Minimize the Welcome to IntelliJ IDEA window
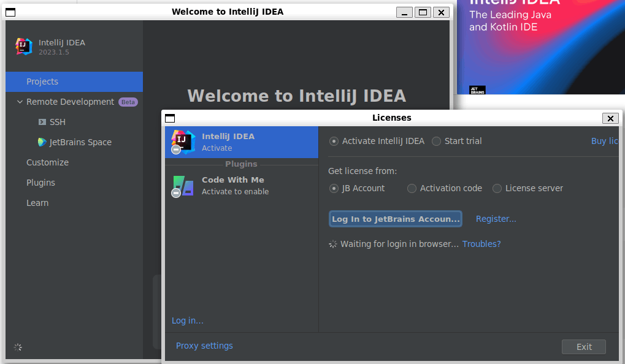Viewport: 625px width, 364px height. [404, 12]
